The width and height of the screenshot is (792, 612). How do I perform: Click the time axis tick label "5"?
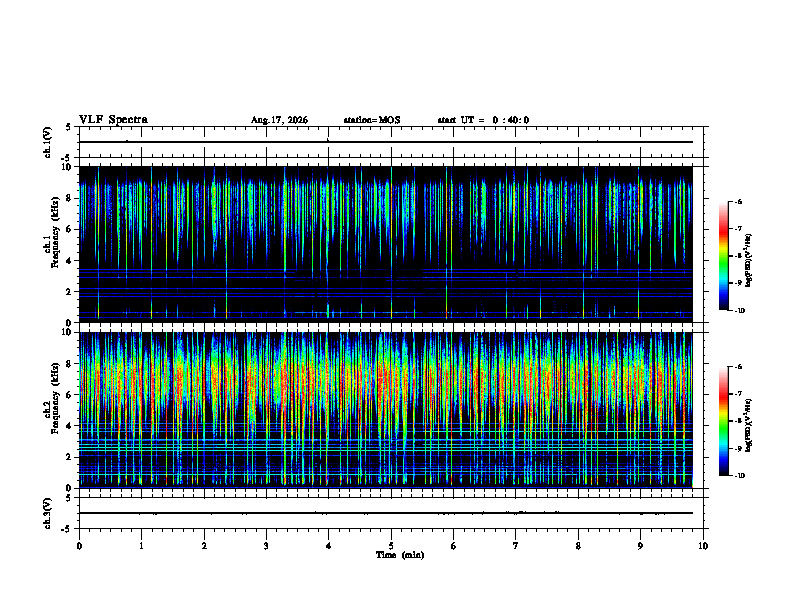391,546
